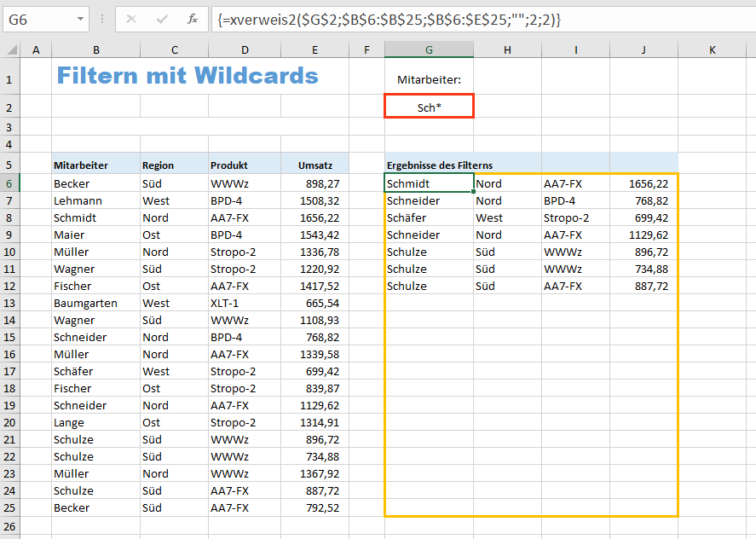Image resolution: width=756 pixels, height=539 pixels.
Task: Click the select-all corner triangle
Action: click(12, 49)
